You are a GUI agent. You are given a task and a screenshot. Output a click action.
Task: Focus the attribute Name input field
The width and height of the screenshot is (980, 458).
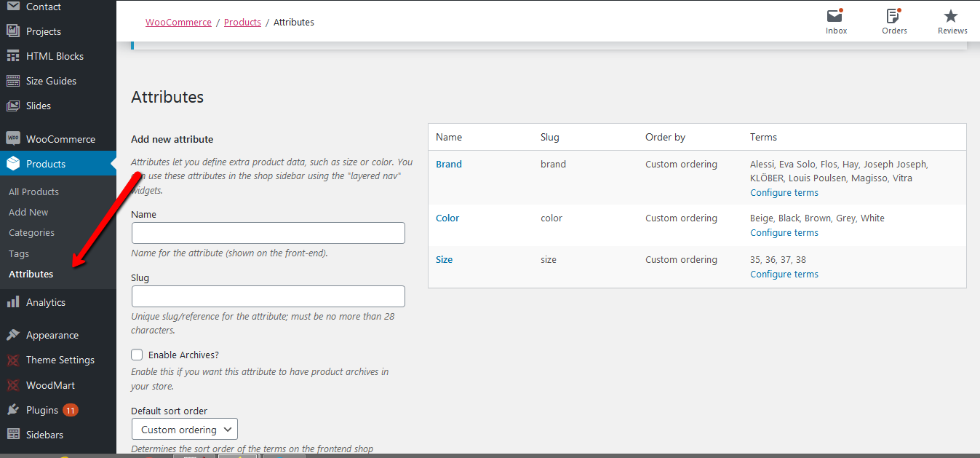point(268,233)
